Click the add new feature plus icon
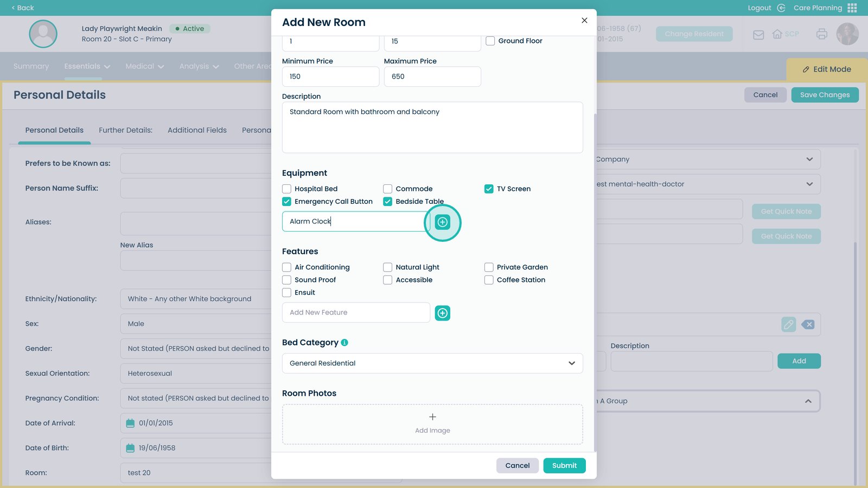The height and width of the screenshot is (488, 868). (x=443, y=313)
